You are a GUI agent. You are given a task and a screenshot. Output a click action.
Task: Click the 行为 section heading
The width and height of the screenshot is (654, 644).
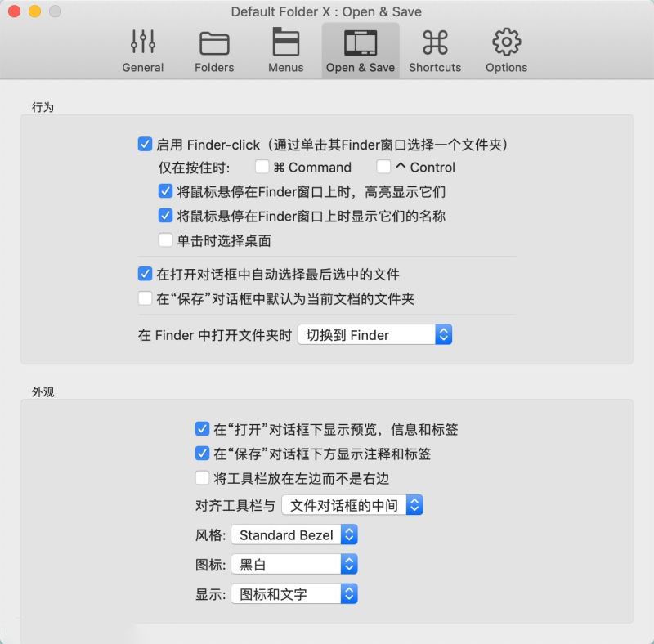coord(43,107)
